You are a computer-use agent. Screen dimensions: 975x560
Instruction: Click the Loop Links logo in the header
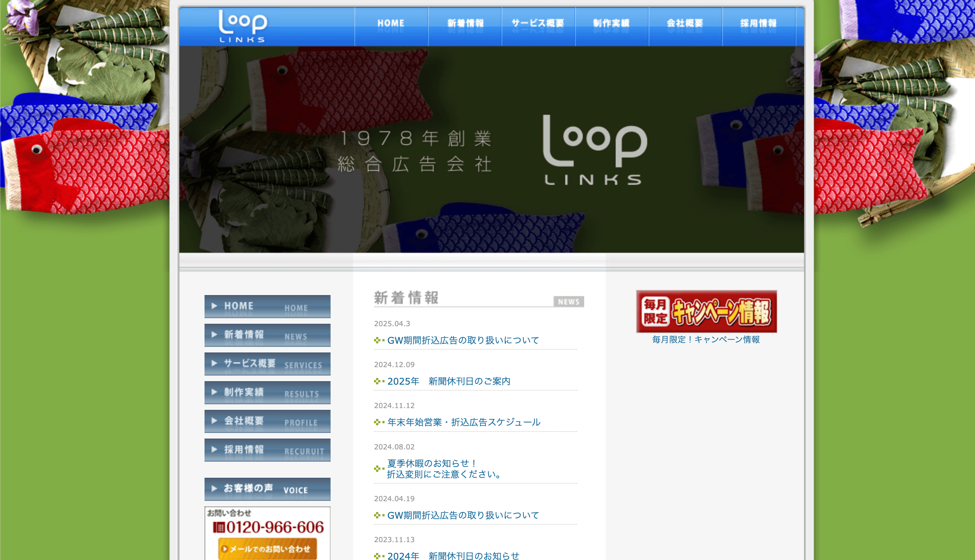pos(242,26)
